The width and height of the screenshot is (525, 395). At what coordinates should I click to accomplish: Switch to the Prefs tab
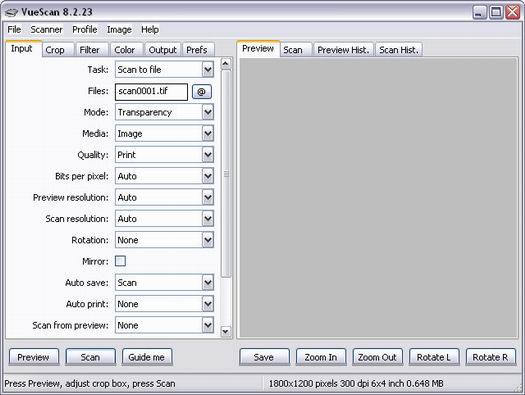pyautogui.click(x=199, y=50)
